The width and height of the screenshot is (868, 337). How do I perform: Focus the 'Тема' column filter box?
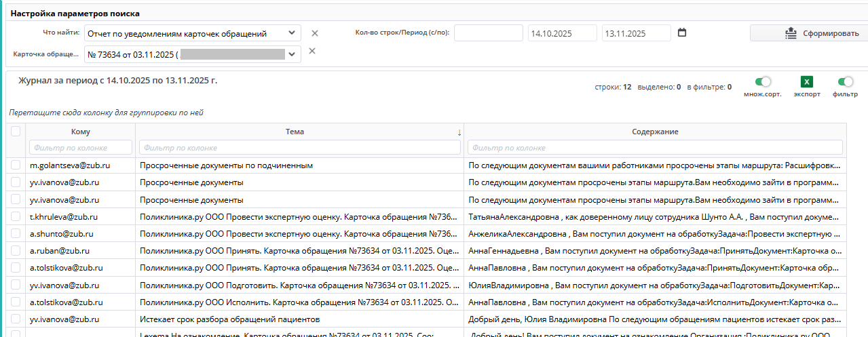pyautogui.click(x=300, y=147)
